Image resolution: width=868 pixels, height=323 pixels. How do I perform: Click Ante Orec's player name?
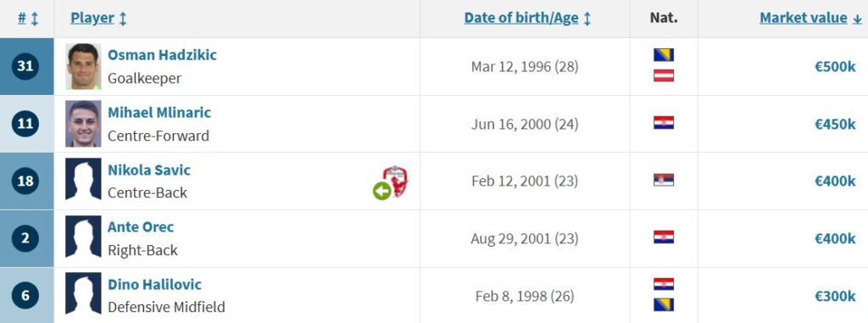coord(141,227)
